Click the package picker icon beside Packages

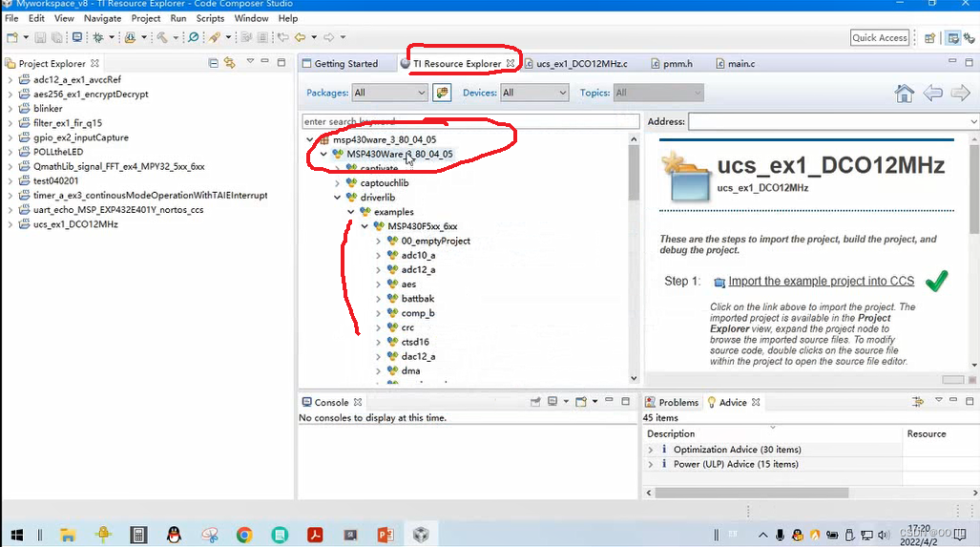(442, 93)
